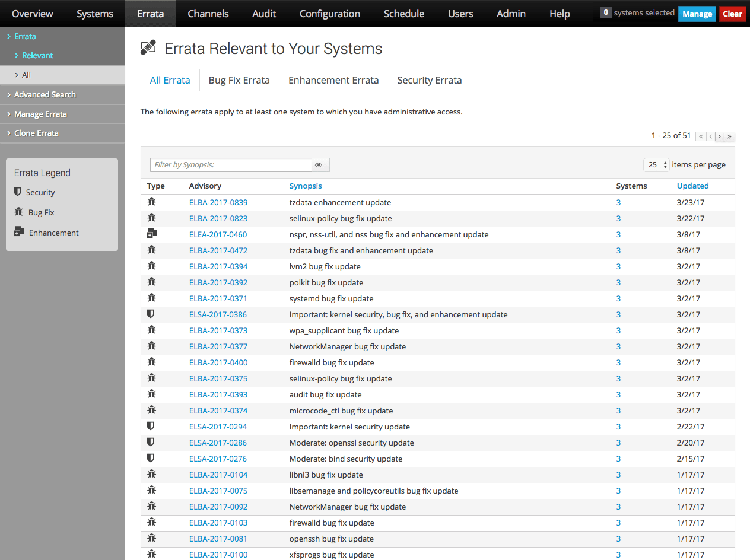Open the Audit menu in top navigation
The image size is (750, 560).
pos(264,14)
